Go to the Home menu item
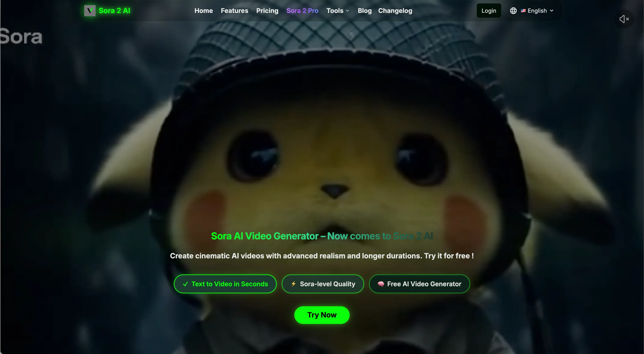 (203, 11)
